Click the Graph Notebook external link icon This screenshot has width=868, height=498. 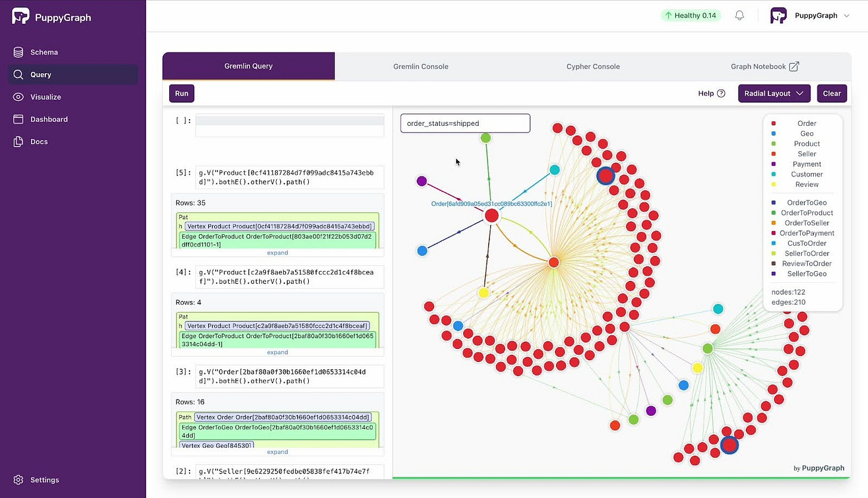pos(794,66)
